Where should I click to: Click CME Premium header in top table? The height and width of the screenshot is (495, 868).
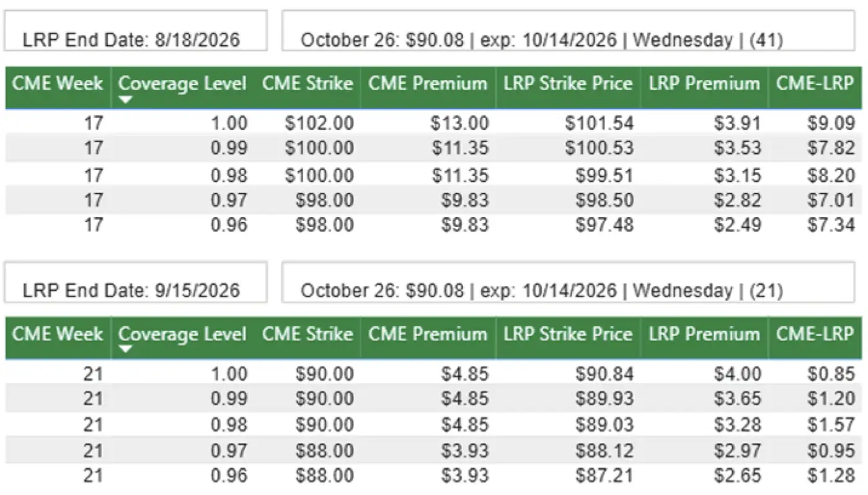[428, 84]
